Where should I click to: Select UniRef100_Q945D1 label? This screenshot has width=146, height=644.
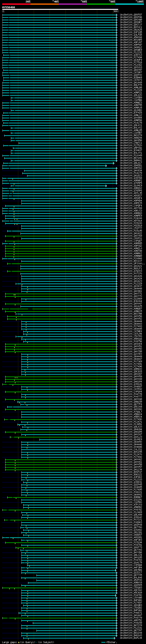click(x=131, y=165)
